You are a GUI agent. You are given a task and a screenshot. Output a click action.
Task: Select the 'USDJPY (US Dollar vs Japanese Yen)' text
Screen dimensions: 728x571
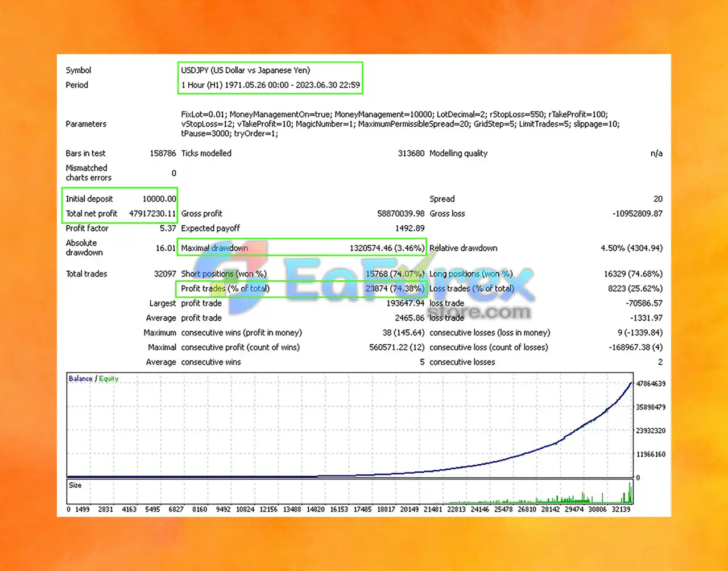pyautogui.click(x=246, y=71)
